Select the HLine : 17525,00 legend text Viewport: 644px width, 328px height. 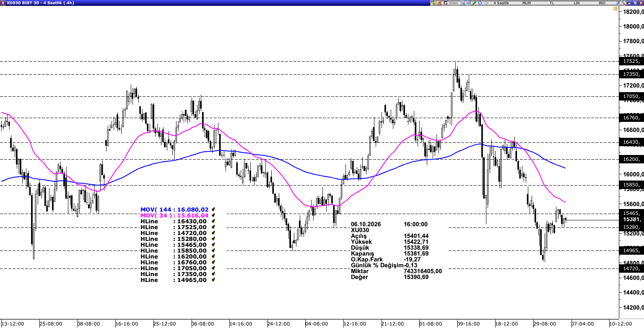[174, 227]
